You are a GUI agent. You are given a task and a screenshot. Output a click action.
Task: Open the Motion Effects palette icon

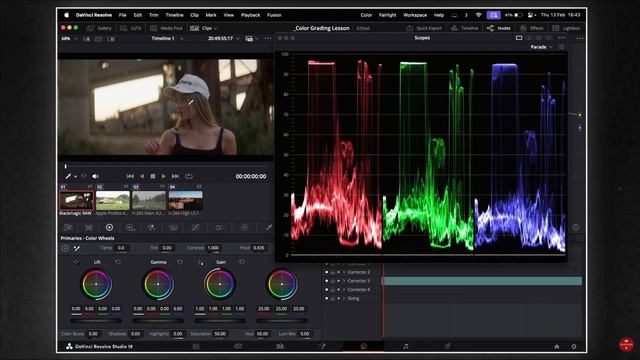tap(173, 227)
